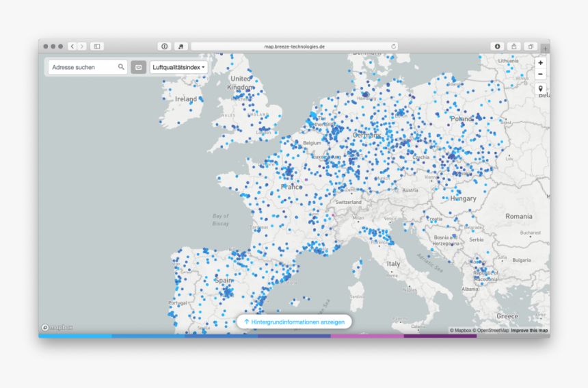Click the magnifier search icon in address box
This screenshot has width=588, height=388.
click(x=121, y=67)
